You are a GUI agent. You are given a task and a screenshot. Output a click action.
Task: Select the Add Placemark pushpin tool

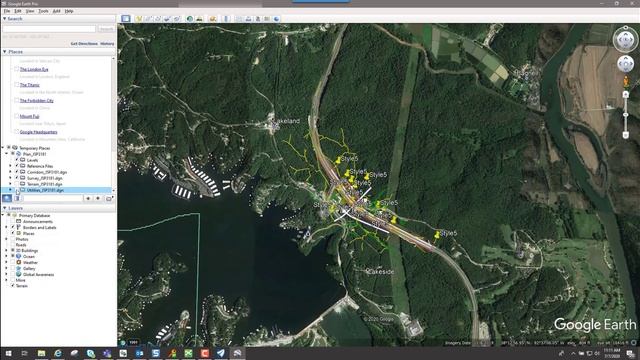coord(139,19)
